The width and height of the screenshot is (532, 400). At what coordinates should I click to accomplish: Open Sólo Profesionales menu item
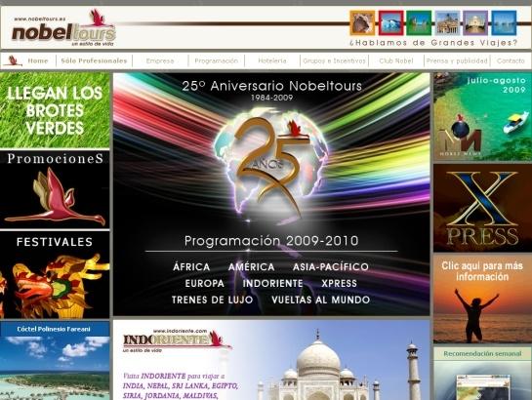click(94, 61)
